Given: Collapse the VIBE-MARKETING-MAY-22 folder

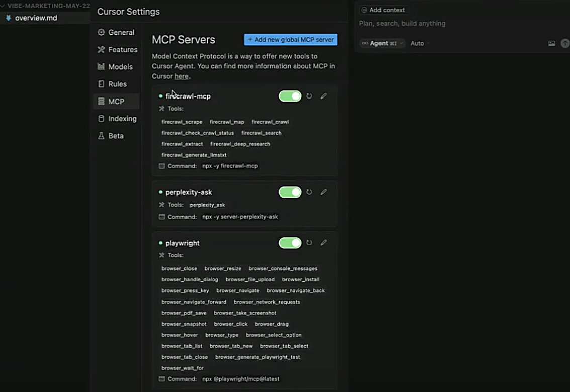Looking at the screenshot, I should (x=45, y=6).
